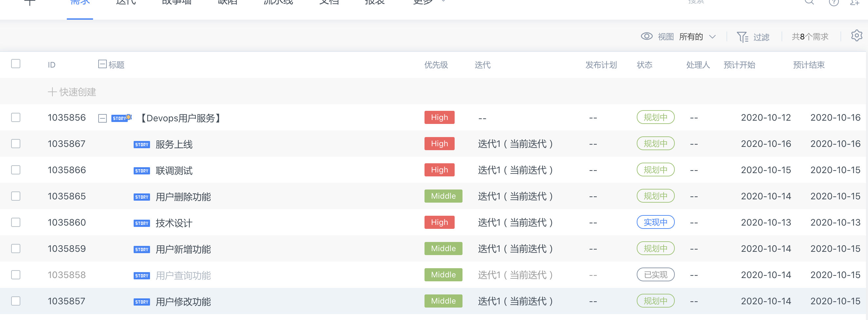Click 规划中 status of 用户修改功能
The image size is (868, 320).
tap(655, 301)
